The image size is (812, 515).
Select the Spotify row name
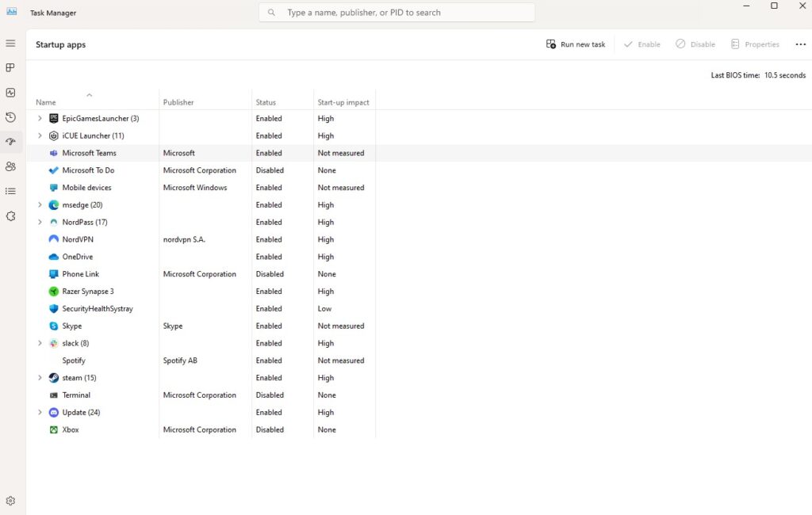[74, 360]
